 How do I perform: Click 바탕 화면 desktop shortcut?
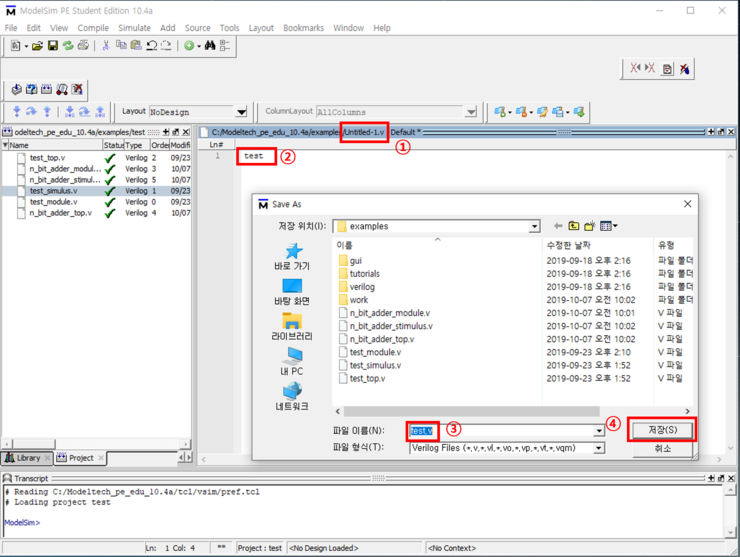coord(292,292)
